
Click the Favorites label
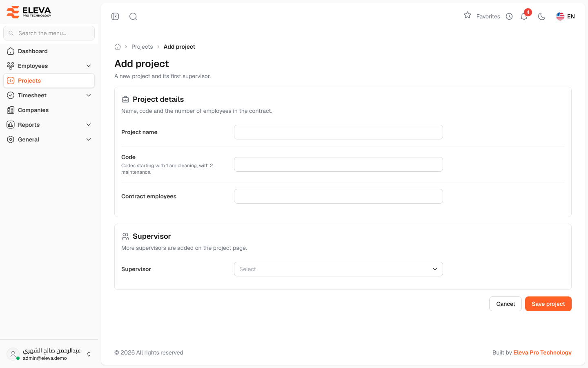pyautogui.click(x=488, y=16)
